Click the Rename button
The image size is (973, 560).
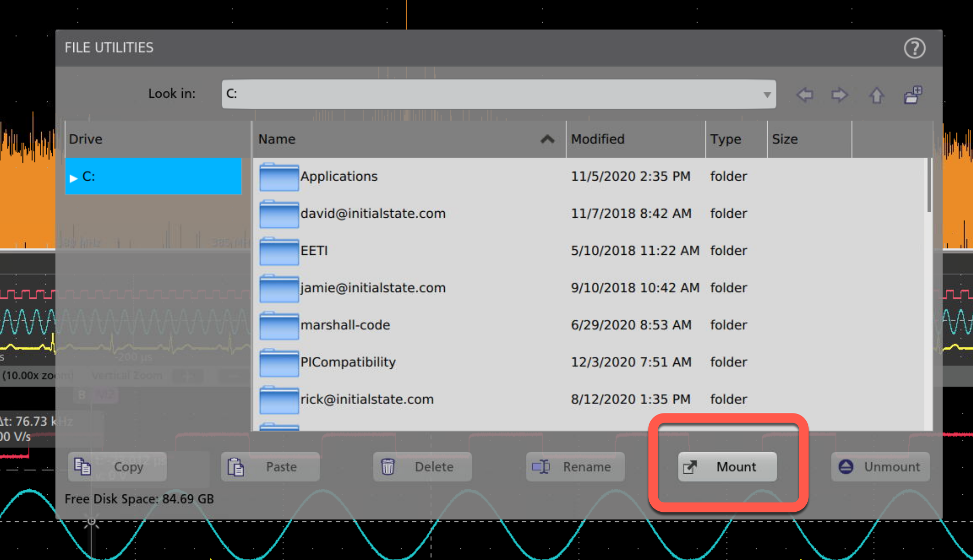tap(575, 467)
